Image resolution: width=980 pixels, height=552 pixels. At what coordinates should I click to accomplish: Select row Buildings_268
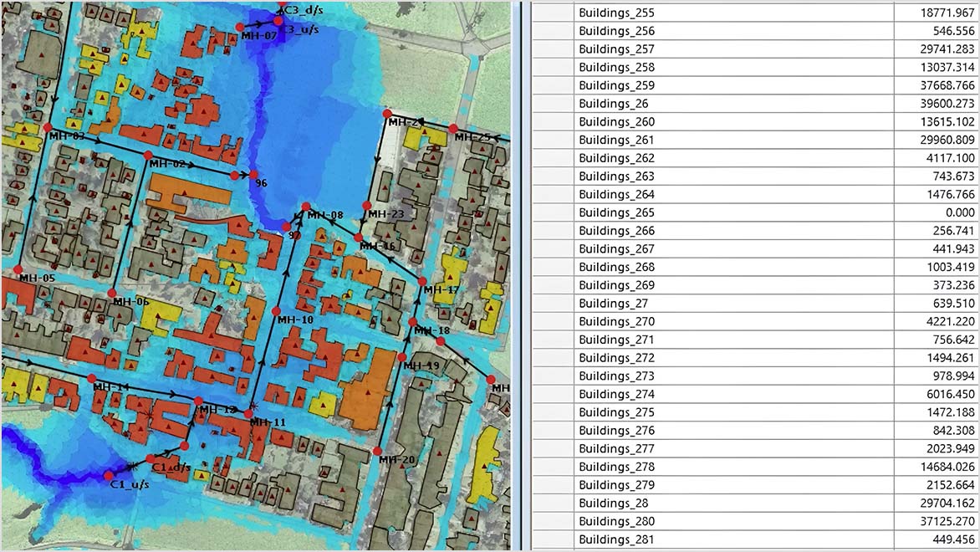[x=756, y=266]
